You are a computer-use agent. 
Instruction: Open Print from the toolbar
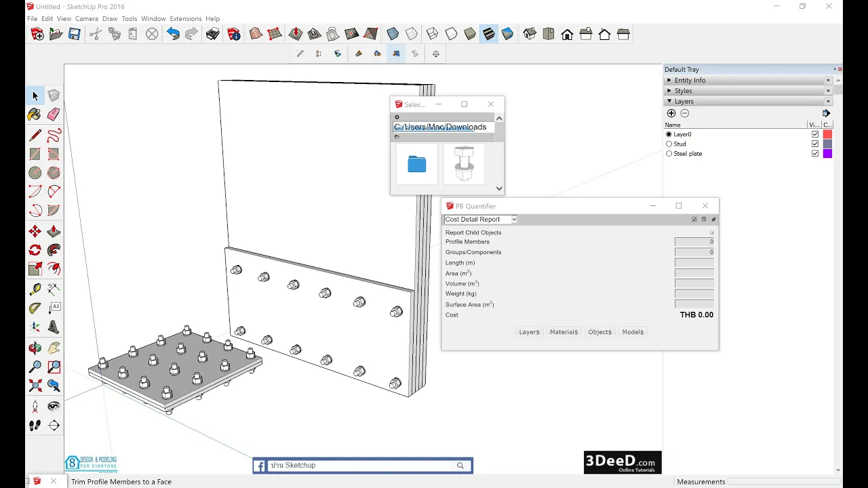pyautogui.click(x=213, y=34)
